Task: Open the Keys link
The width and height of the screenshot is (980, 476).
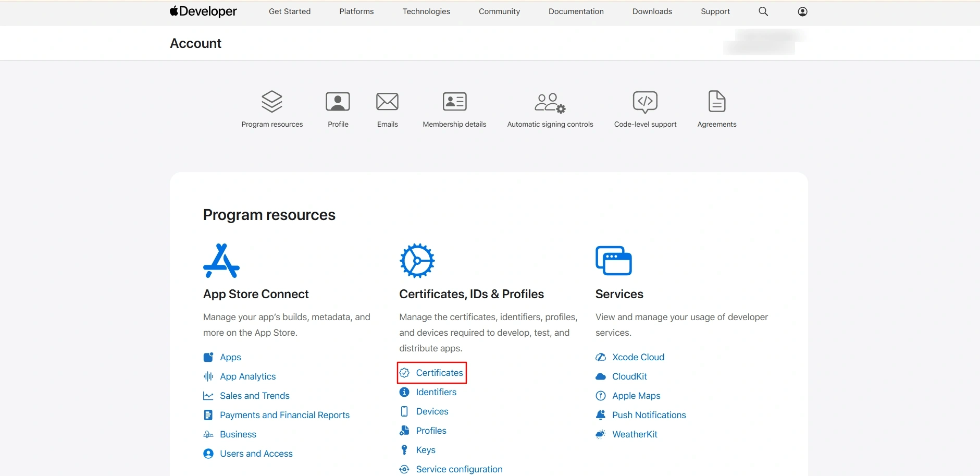Action: (x=426, y=450)
